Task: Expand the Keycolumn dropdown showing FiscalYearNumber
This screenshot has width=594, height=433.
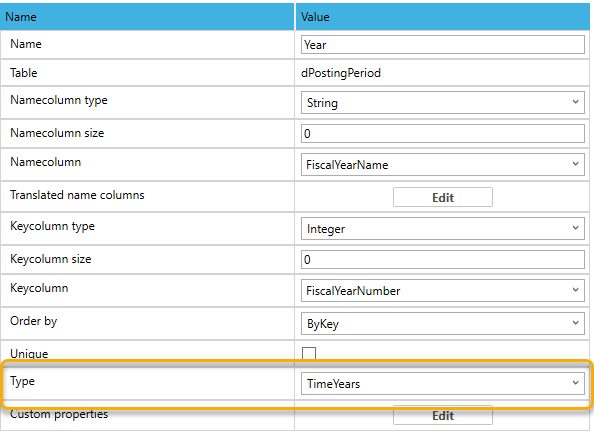Action: [442, 290]
